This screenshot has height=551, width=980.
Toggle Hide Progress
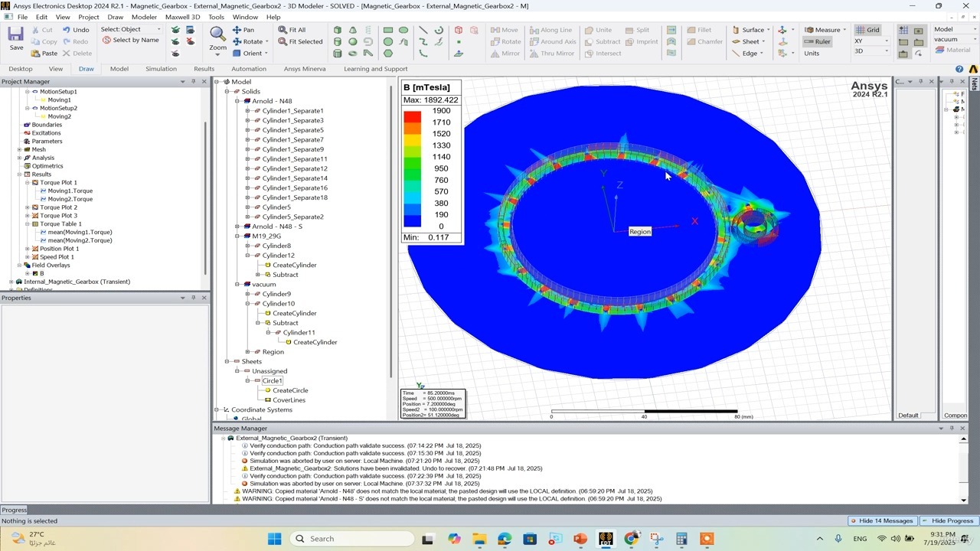(948, 520)
